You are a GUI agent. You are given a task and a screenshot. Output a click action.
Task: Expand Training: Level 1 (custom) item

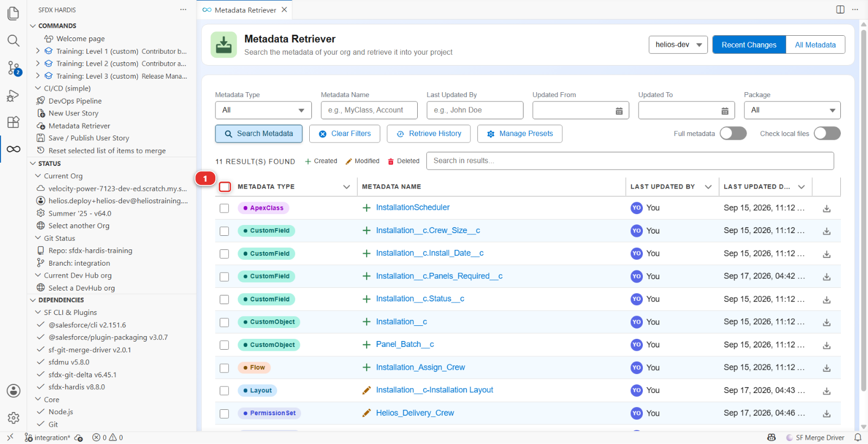pyautogui.click(x=38, y=51)
